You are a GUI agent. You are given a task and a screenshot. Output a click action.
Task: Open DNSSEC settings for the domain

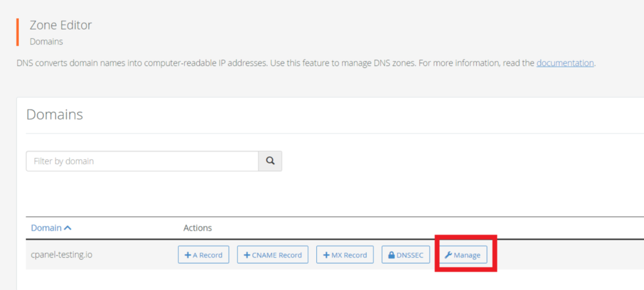(x=406, y=255)
